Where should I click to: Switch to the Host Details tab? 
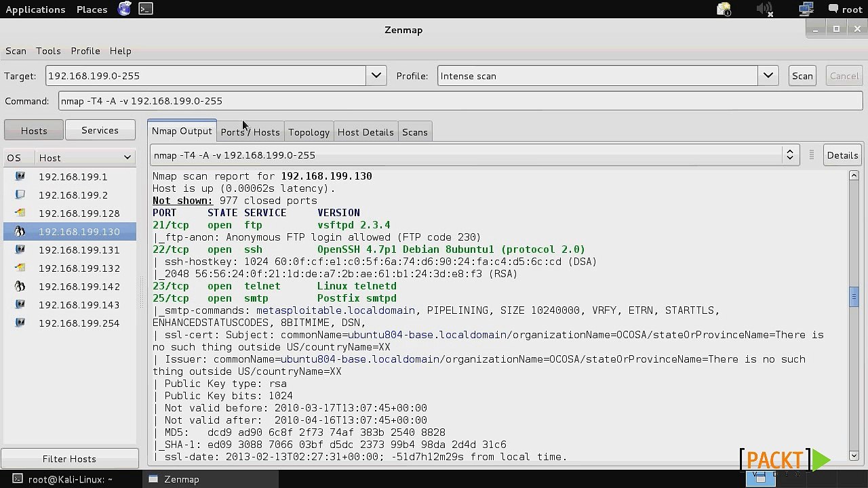point(366,132)
